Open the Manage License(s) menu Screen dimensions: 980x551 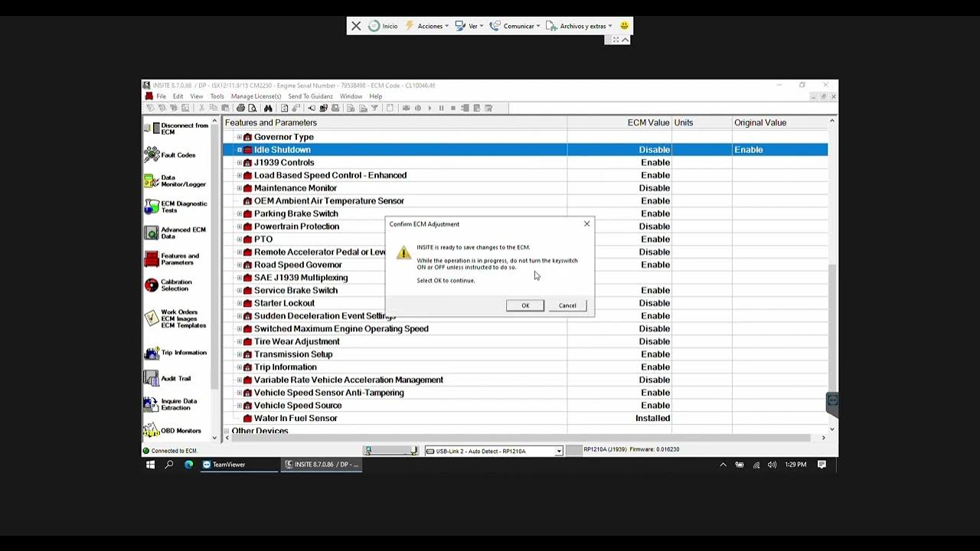click(x=256, y=96)
